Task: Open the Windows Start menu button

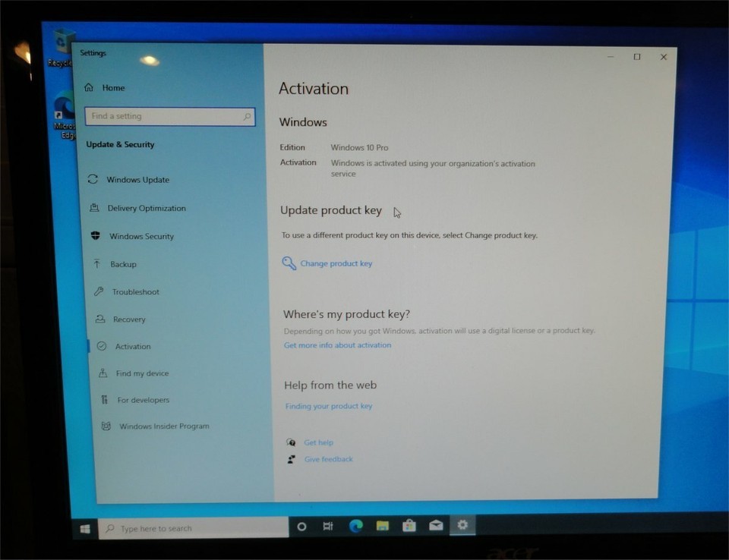Action: click(85, 528)
